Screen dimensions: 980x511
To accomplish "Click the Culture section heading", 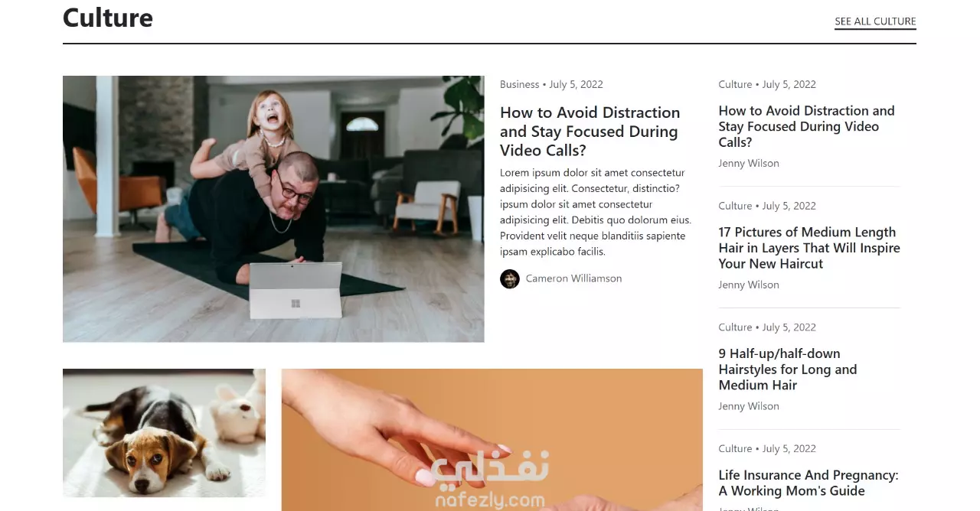I will click(108, 18).
